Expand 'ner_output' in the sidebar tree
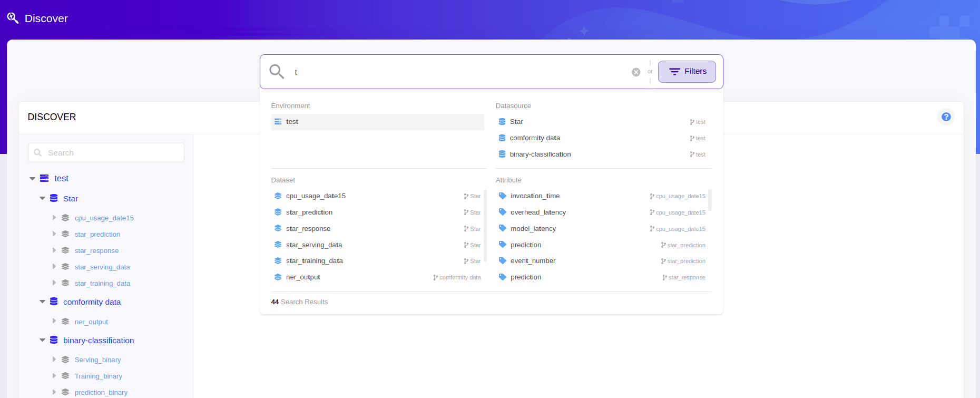980x398 pixels. coord(54,321)
